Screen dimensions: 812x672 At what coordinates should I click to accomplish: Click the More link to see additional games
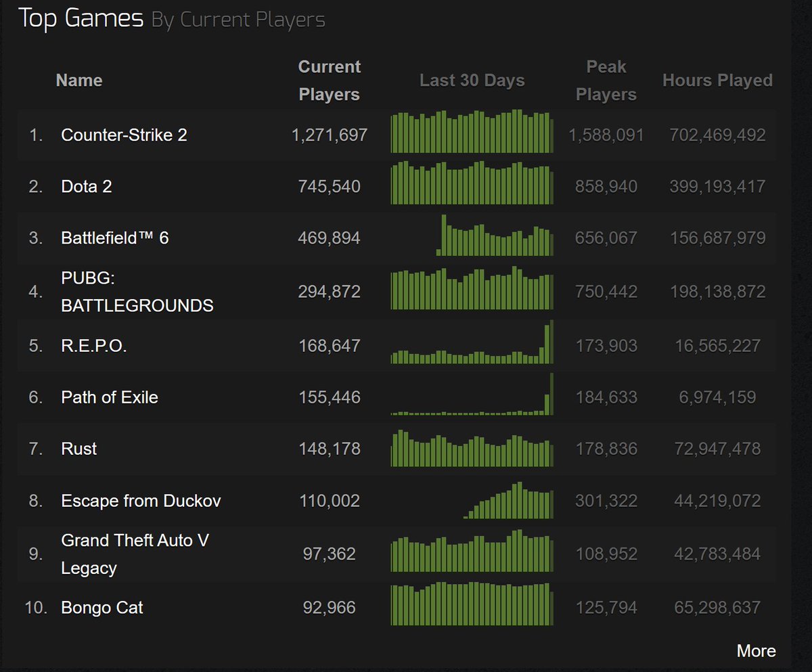757,650
